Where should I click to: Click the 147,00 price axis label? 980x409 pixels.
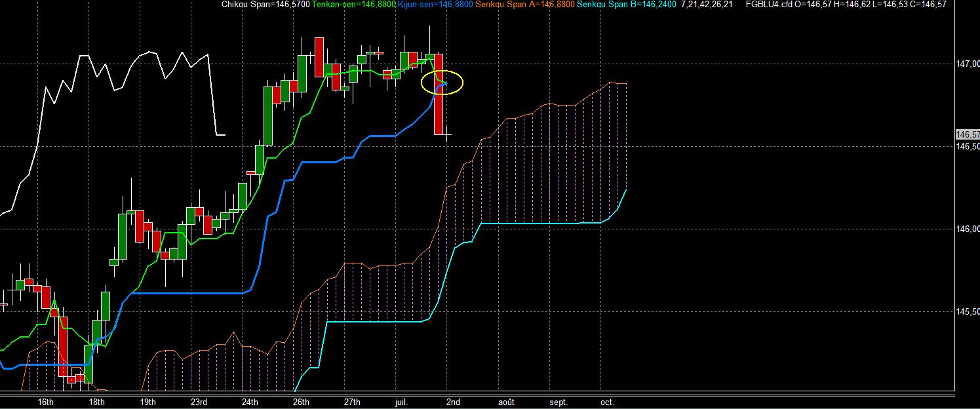point(968,64)
